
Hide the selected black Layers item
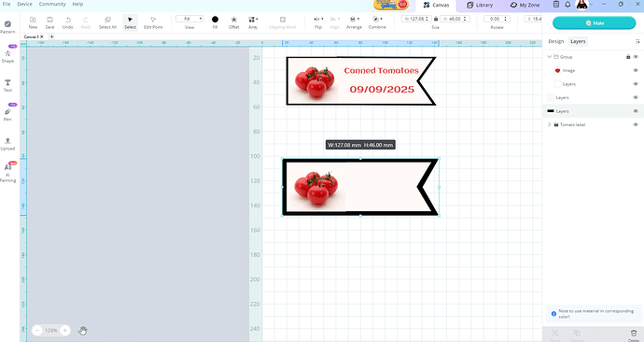click(636, 111)
